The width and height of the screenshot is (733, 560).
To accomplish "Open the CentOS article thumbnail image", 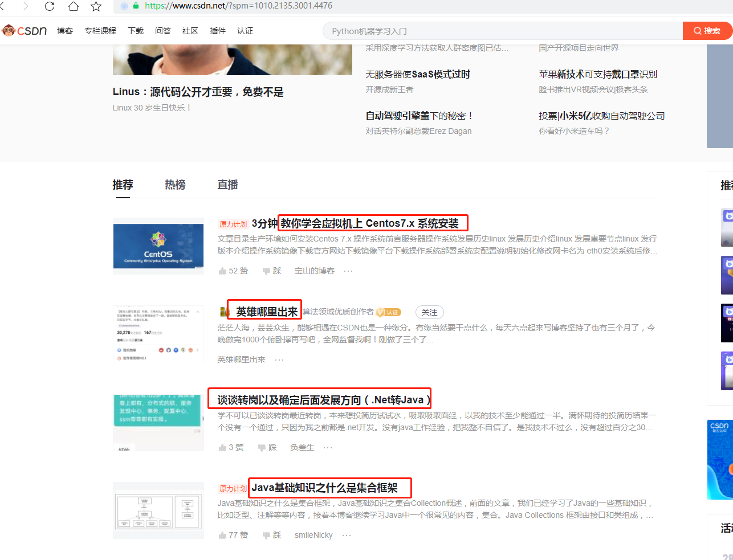I will click(158, 246).
